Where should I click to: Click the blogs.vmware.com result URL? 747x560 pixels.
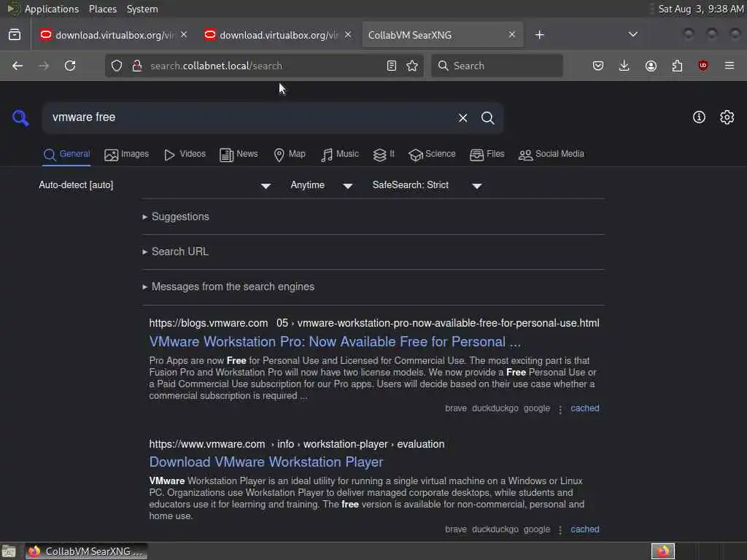[x=374, y=323]
